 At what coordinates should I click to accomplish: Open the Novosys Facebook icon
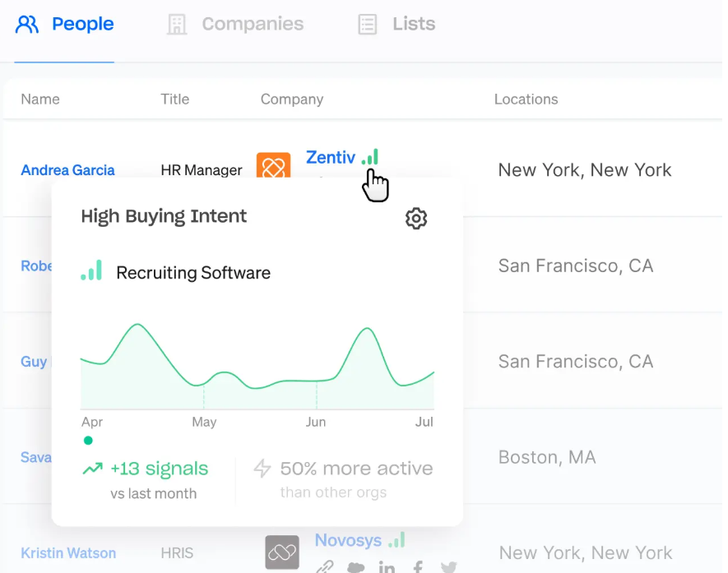419,567
